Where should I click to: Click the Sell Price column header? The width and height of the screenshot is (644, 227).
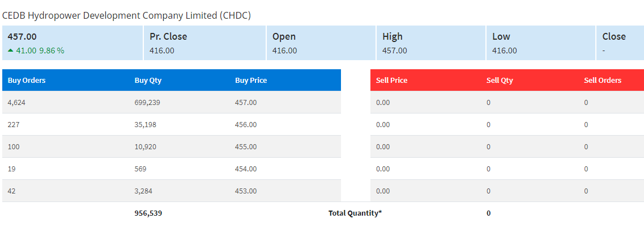coord(392,80)
